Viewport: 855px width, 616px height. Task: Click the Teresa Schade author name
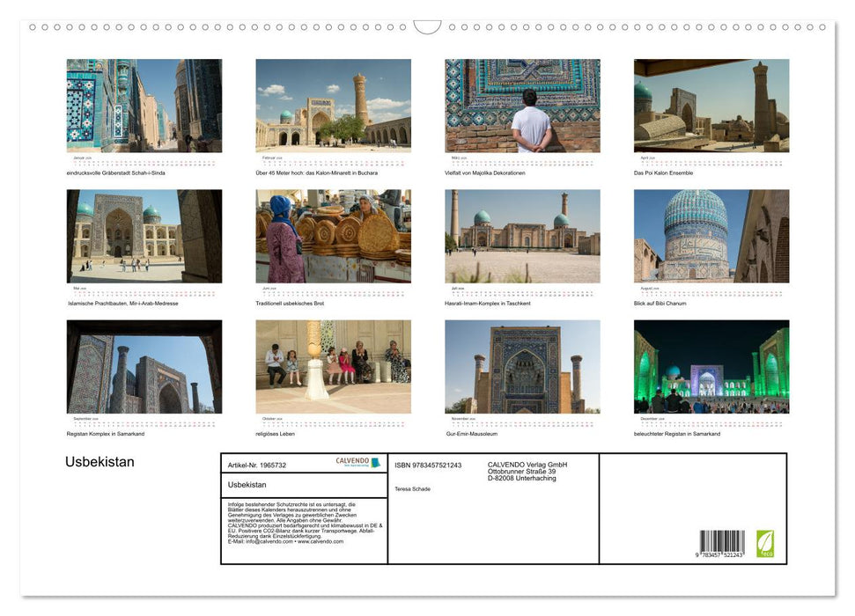coord(413,488)
